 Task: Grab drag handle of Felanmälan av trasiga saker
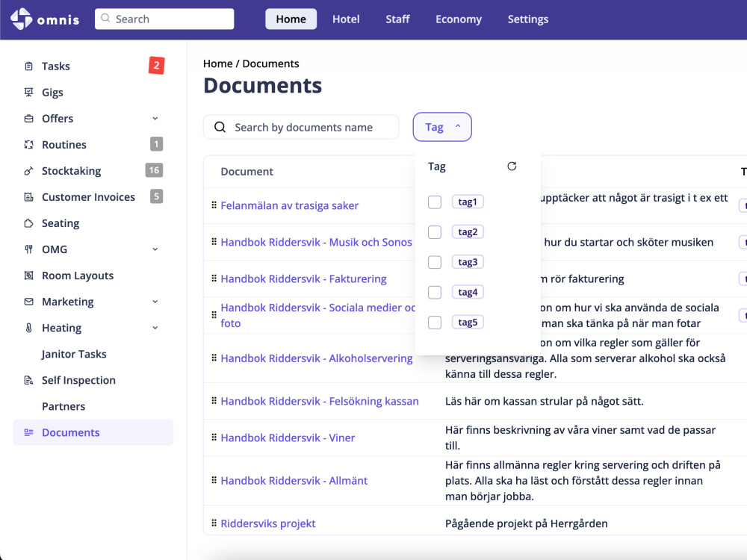click(x=214, y=205)
